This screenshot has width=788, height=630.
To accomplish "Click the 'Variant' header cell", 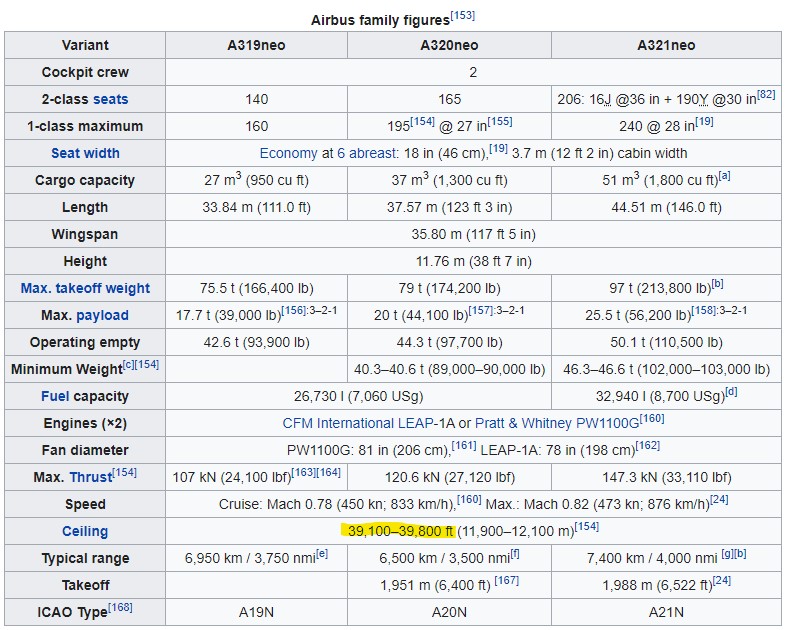I will click(x=85, y=45).
